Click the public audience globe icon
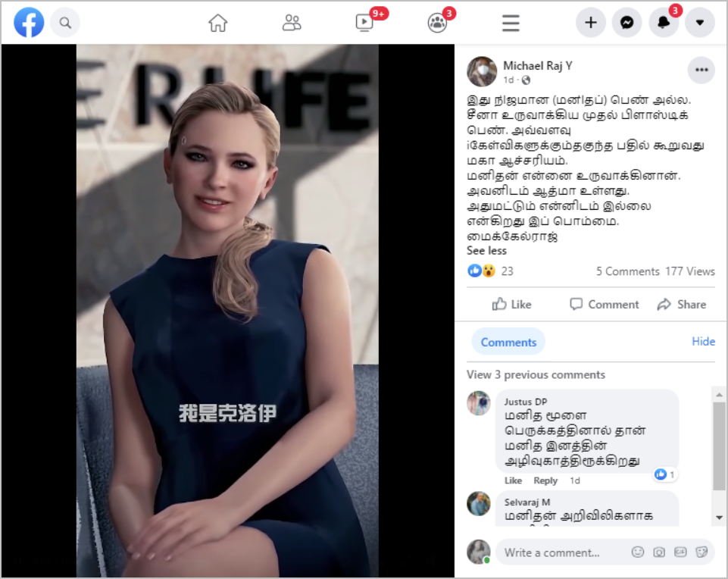 pos(526,80)
